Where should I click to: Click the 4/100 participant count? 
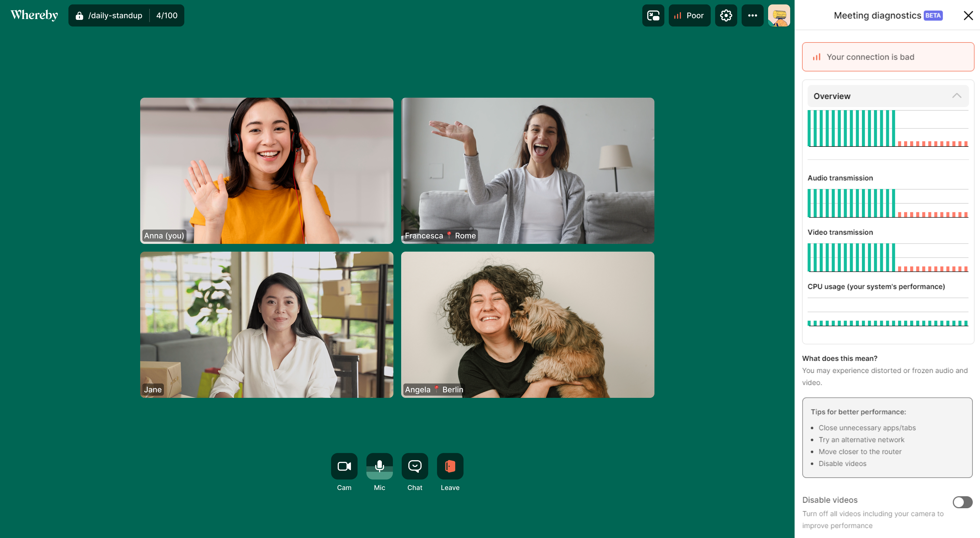167,16
